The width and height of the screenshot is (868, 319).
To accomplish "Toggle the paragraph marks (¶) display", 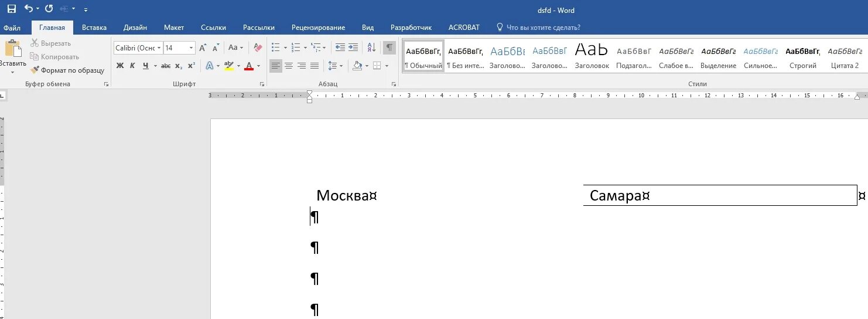I will pos(389,48).
